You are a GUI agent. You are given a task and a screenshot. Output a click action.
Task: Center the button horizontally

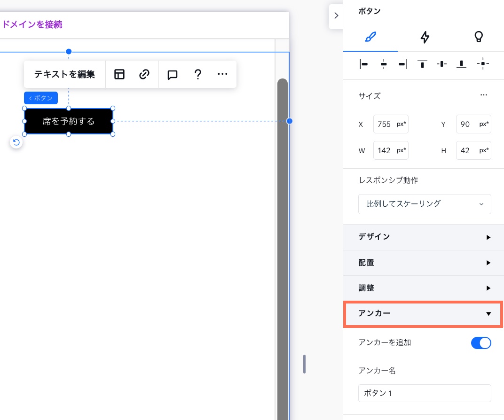click(x=383, y=64)
